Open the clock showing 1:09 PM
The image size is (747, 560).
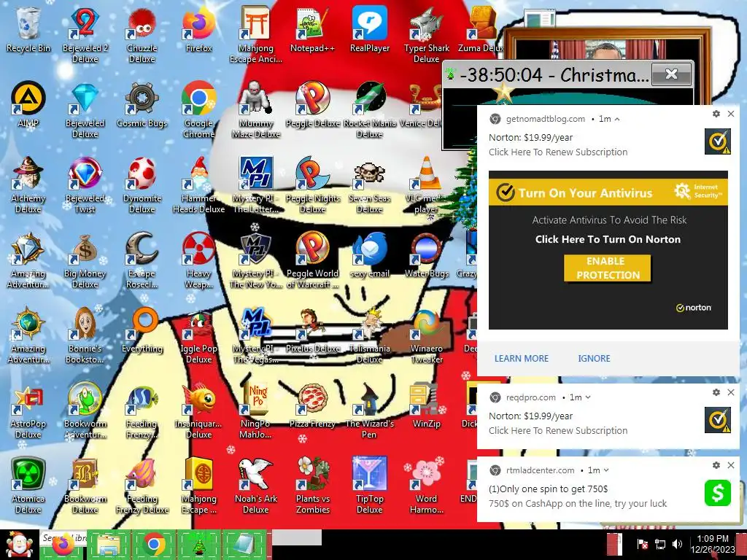(713, 544)
